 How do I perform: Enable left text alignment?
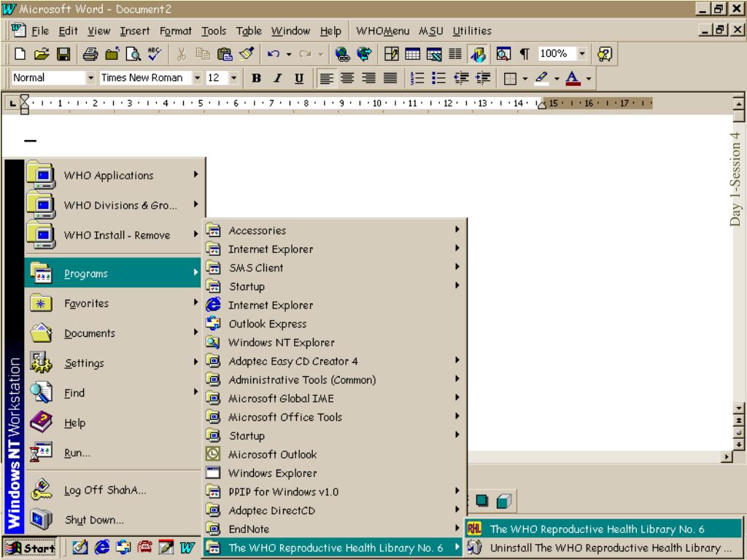coord(326,78)
